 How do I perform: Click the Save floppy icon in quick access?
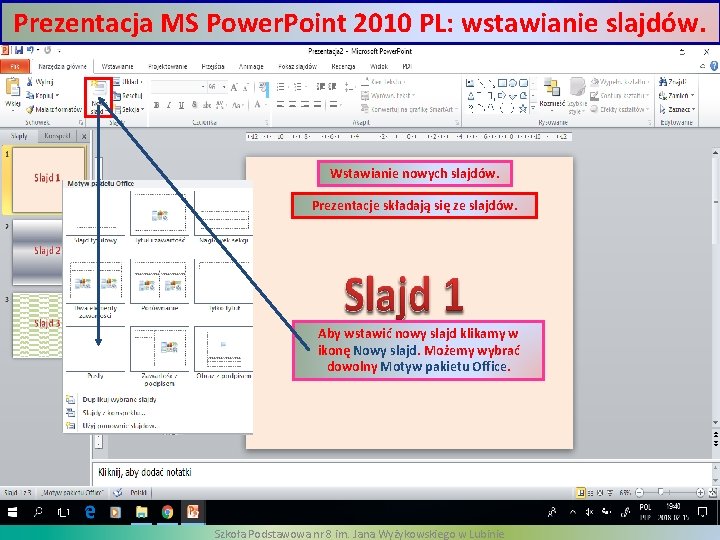pyautogui.click(x=19, y=51)
